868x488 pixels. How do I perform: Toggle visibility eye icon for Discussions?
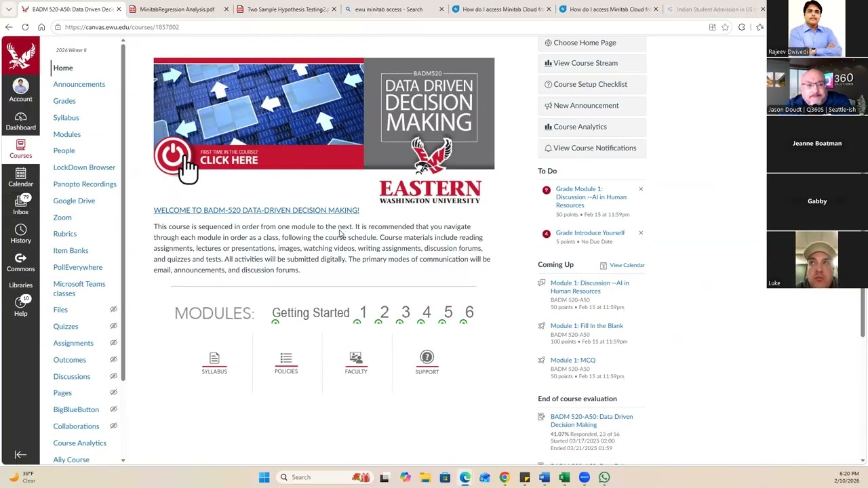113,376
